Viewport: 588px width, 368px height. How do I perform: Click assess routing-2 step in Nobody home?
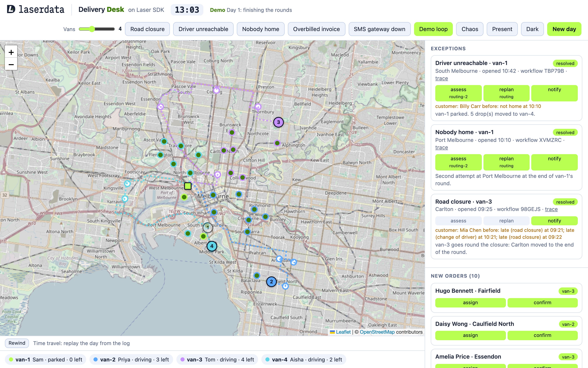458,162
